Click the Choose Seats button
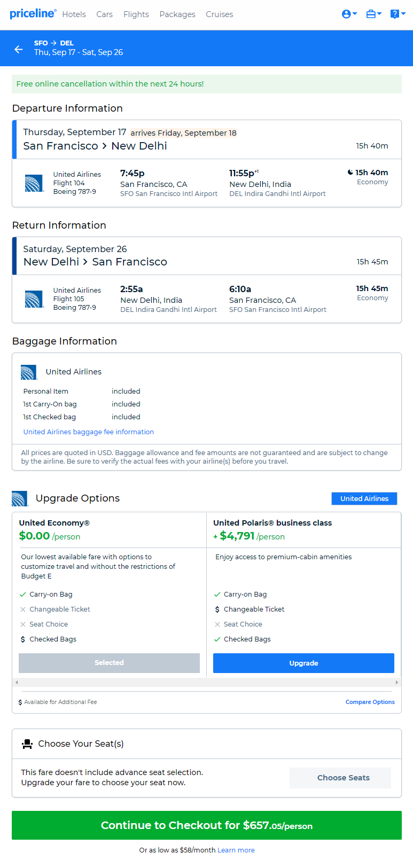The image size is (413, 868). [x=340, y=778]
